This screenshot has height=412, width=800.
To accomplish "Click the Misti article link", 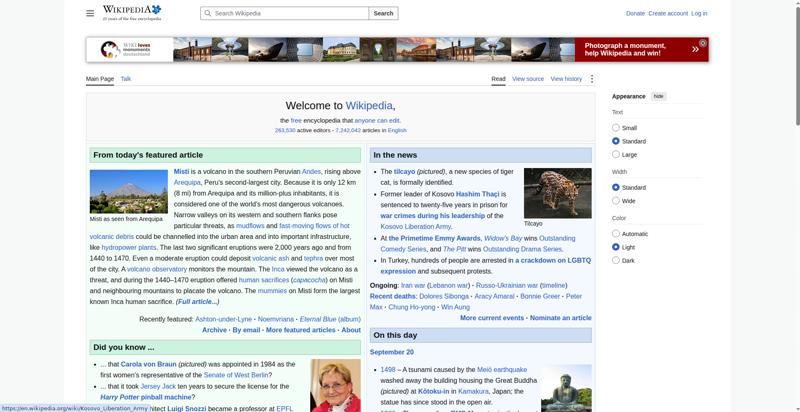I will tap(181, 172).
